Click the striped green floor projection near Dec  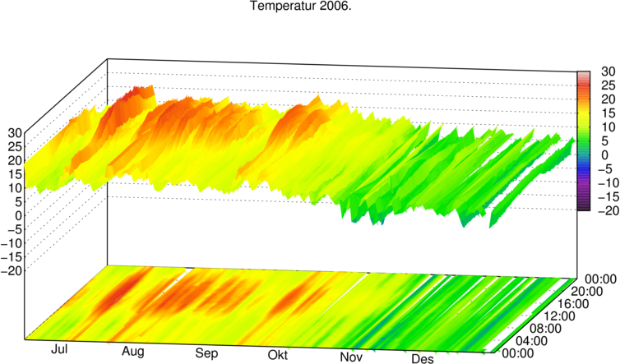444,320
